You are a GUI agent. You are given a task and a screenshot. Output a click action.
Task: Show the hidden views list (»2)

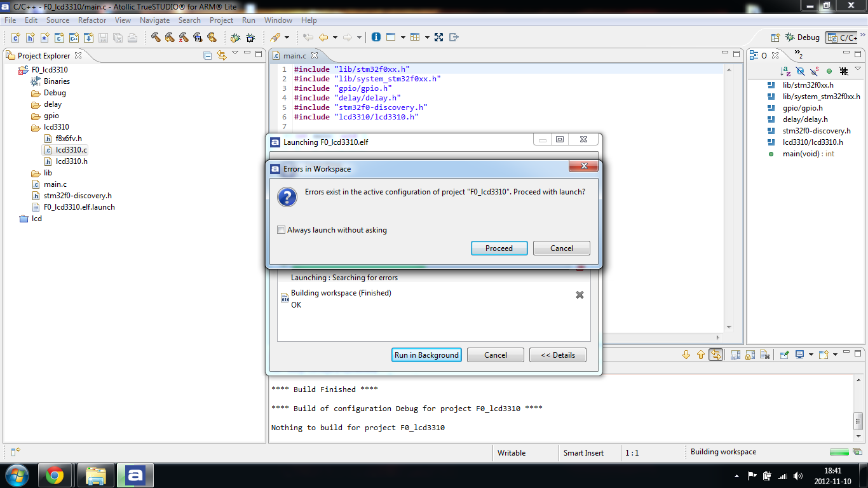(798, 56)
